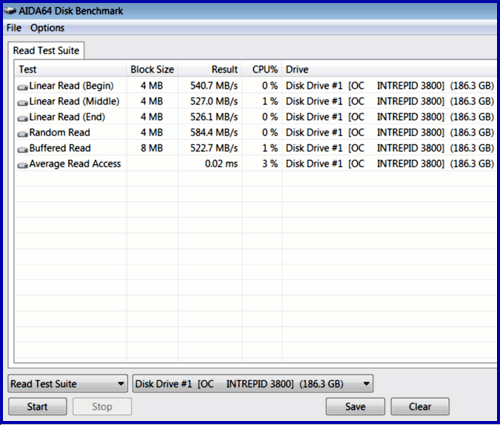Click the AIDA64 title bar disk icon
The image size is (500, 425).
[x=10, y=11]
